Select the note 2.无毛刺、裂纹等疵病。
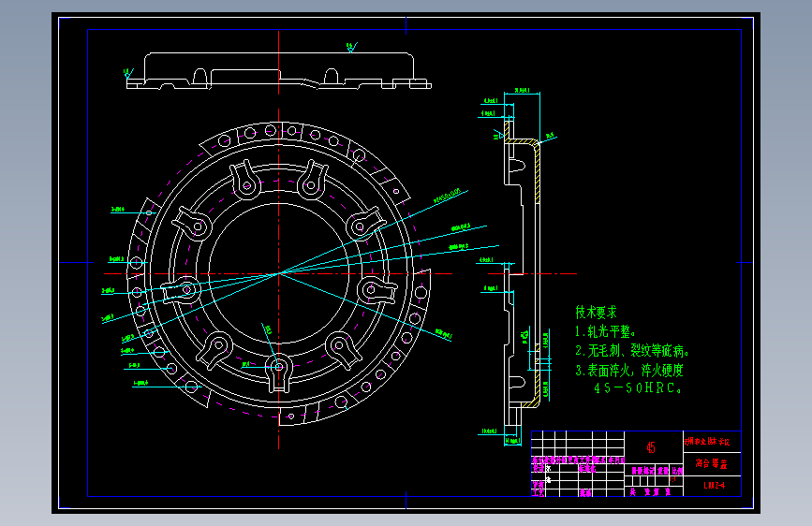The width and height of the screenshot is (812, 526). click(632, 350)
